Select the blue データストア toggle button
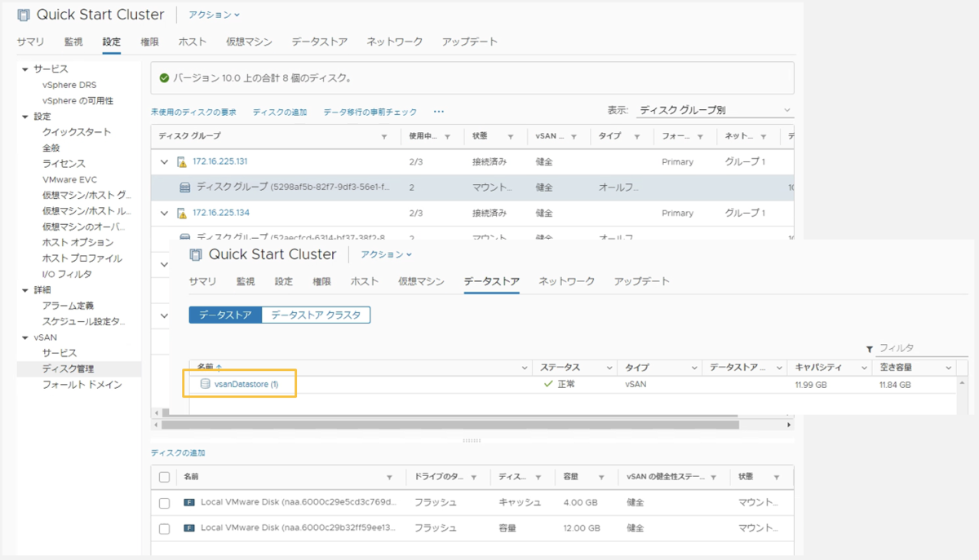The image size is (979, 560). pyautogui.click(x=225, y=315)
